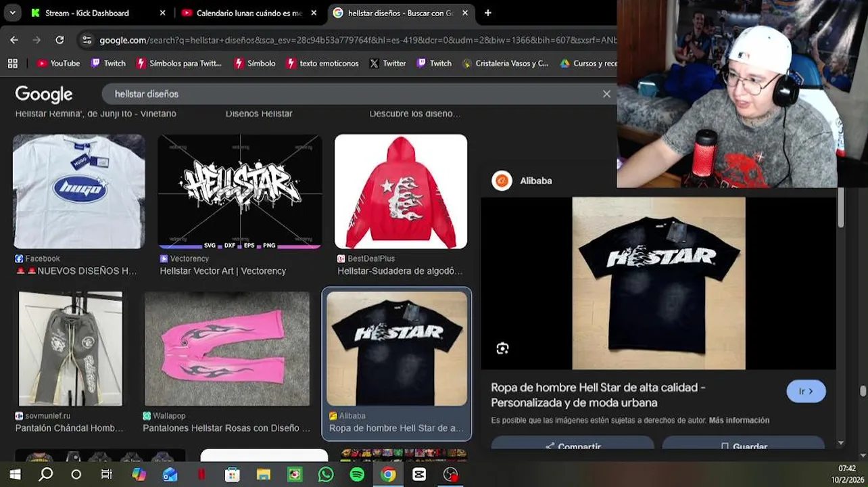Viewport: 868px width, 487px height.
Task: Open pink flame pants thumbnail
Action: tap(226, 348)
